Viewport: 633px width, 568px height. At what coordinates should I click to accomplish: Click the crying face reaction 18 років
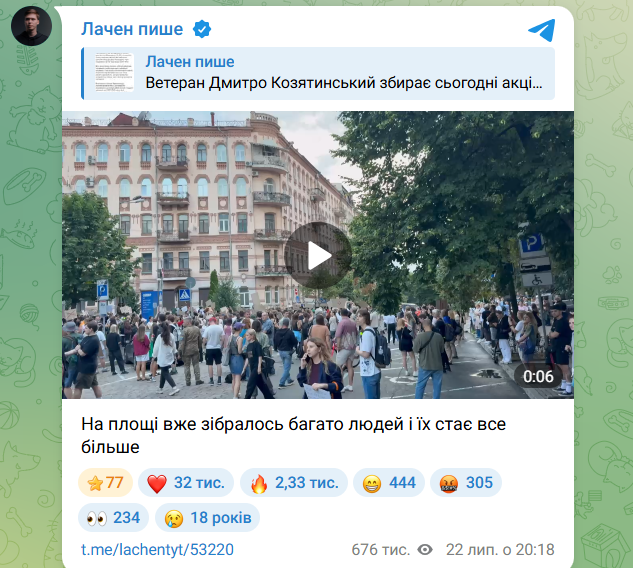point(208,518)
